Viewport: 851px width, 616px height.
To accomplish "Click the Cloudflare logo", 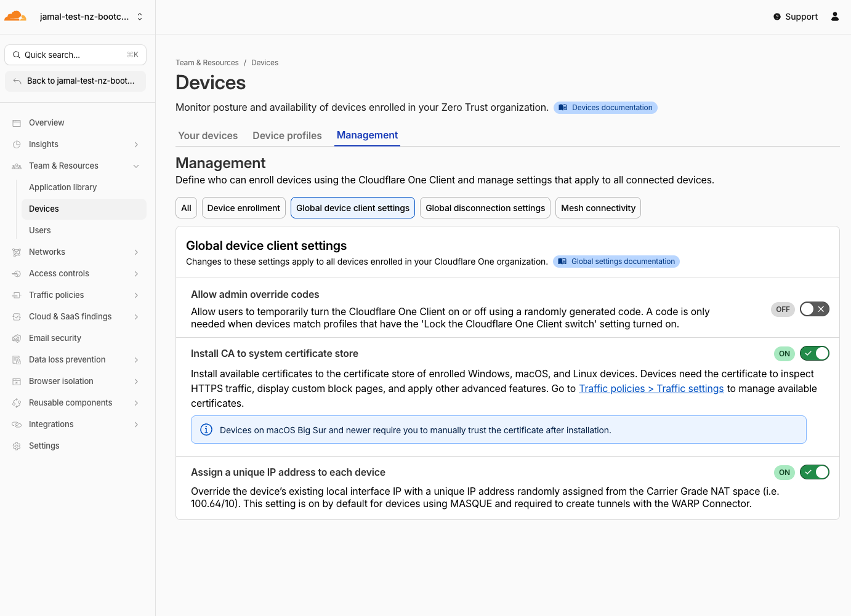I will 15,17.
